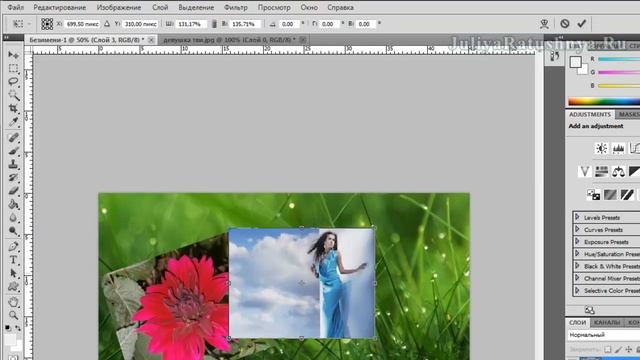Switch to warp mode in options bar
Screen dimensions: 640x360
click(x=544, y=24)
